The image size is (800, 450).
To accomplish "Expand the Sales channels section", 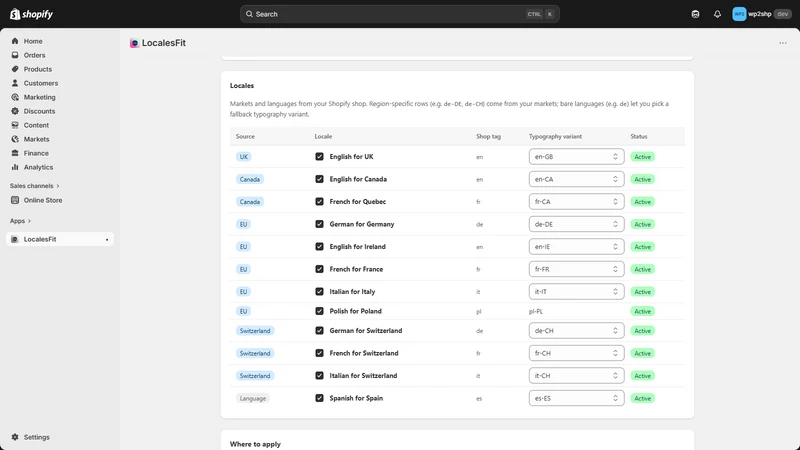I will coord(35,186).
